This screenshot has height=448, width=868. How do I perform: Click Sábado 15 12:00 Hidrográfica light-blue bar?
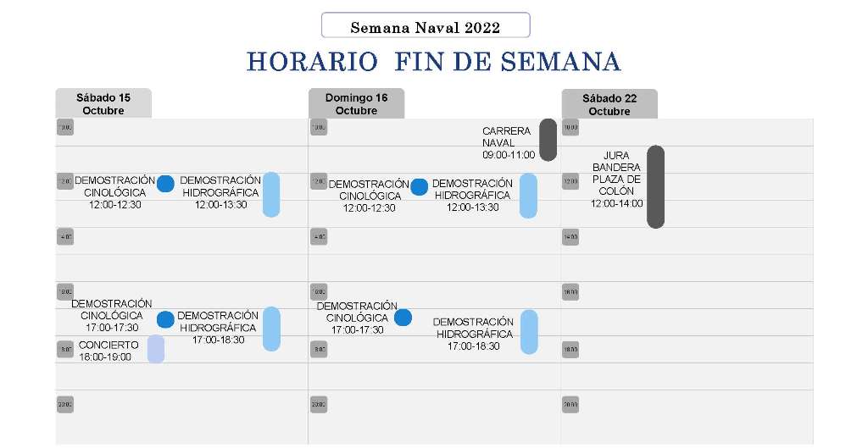point(271,194)
